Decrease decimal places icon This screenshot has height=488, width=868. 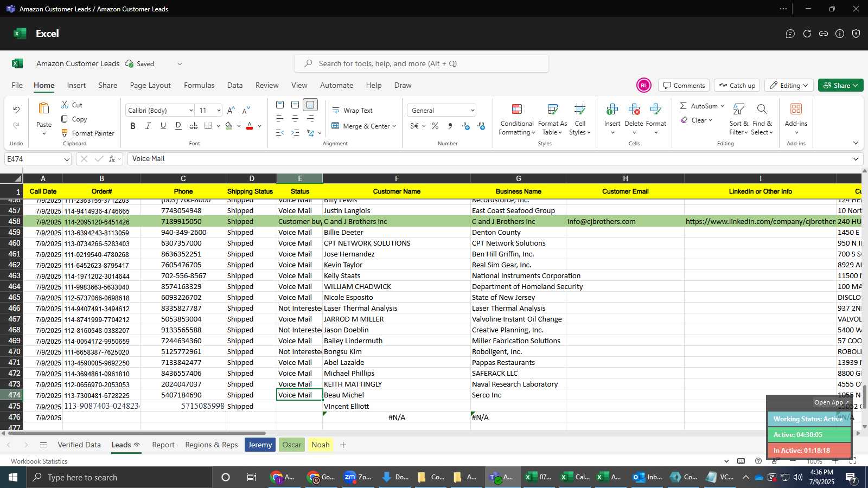click(481, 126)
